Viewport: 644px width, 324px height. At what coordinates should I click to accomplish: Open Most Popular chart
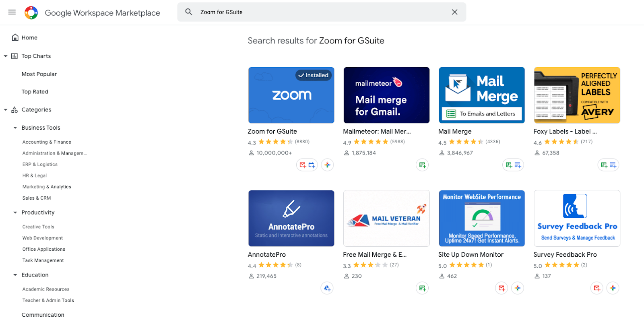39,74
